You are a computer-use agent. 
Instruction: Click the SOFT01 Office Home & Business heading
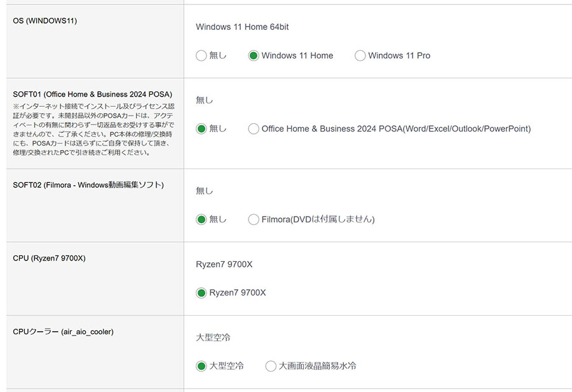tap(92, 95)
